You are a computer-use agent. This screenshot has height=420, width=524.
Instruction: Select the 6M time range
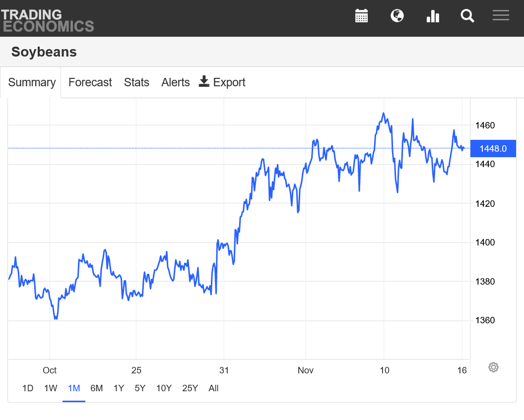(x=97, y=388)
